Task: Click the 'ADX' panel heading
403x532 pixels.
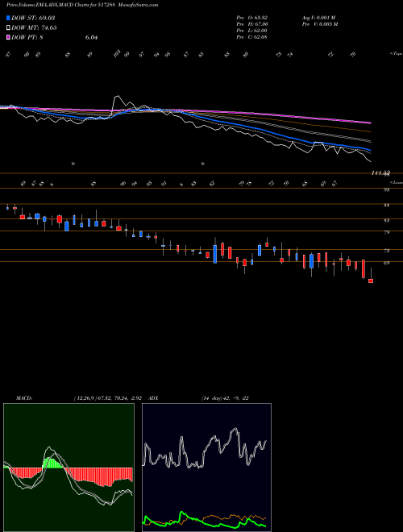Action: pyautogui.click(x=153, y=398)
